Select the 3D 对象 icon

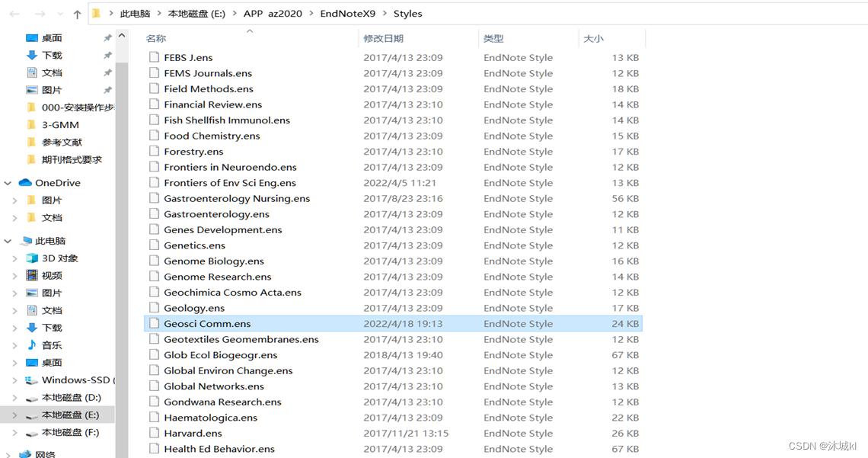coord(32,258)
